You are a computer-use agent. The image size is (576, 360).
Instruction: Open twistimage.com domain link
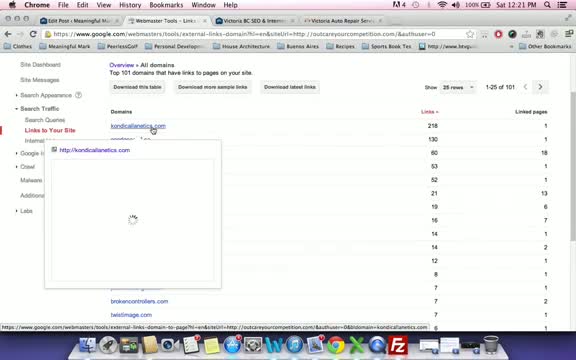coord(131,315)
